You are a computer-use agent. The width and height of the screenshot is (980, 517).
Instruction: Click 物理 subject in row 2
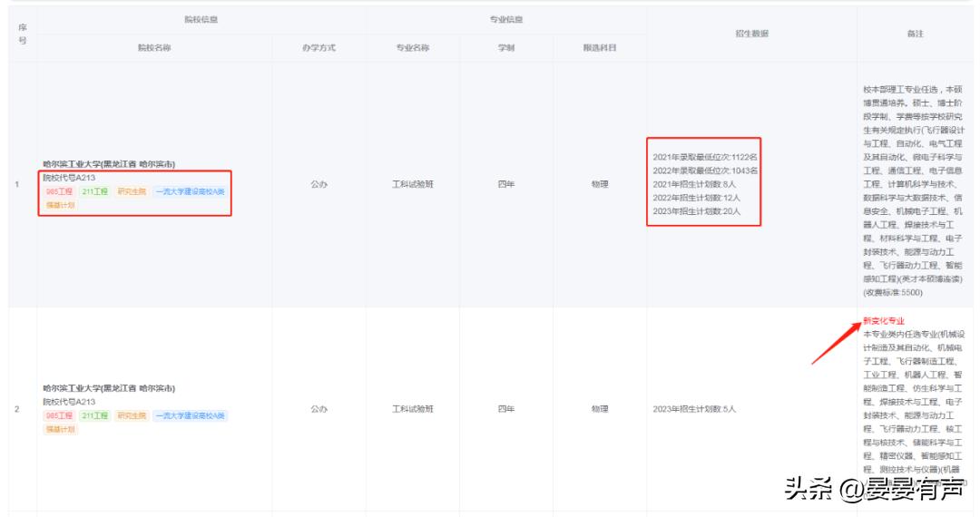point(600,409)
